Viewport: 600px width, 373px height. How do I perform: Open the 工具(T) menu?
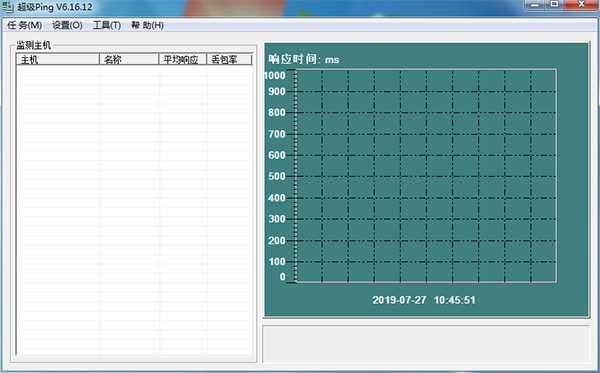107,25
